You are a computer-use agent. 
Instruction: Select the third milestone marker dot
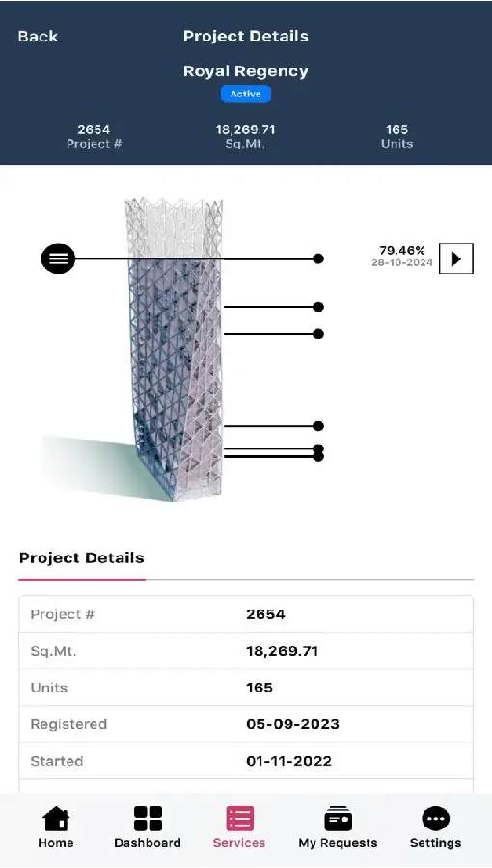pos(318,334)
